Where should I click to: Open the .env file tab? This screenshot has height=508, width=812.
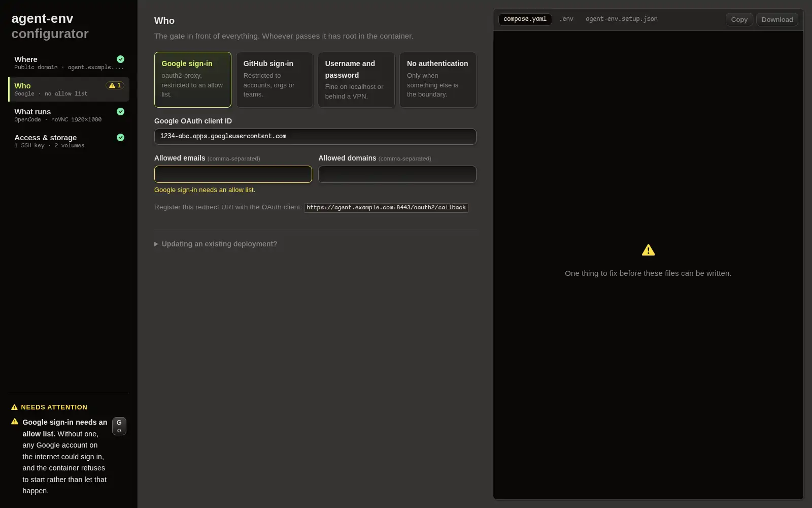click(x=566, y=19)
